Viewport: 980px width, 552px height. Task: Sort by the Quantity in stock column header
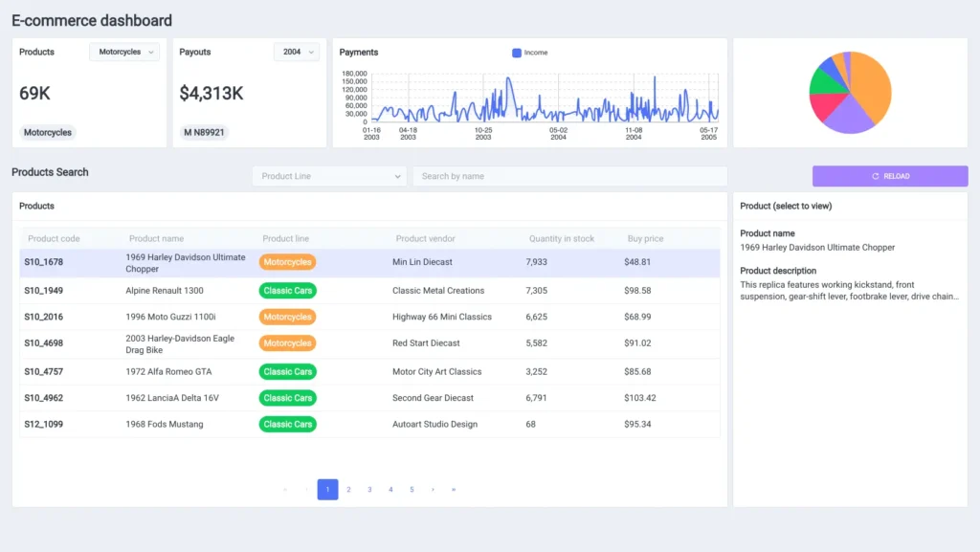coord(561,238)
